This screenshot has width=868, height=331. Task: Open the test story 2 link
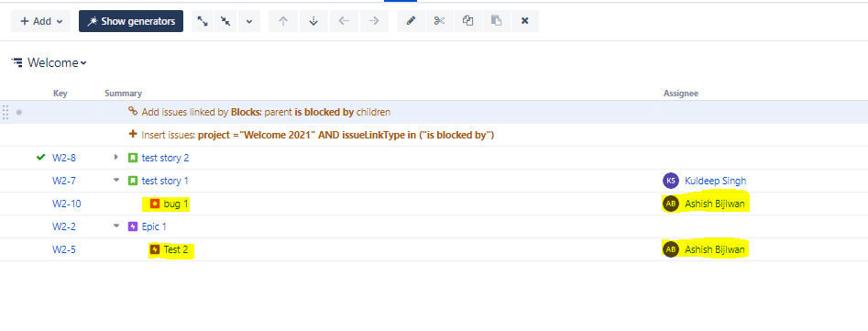[166, 158]
